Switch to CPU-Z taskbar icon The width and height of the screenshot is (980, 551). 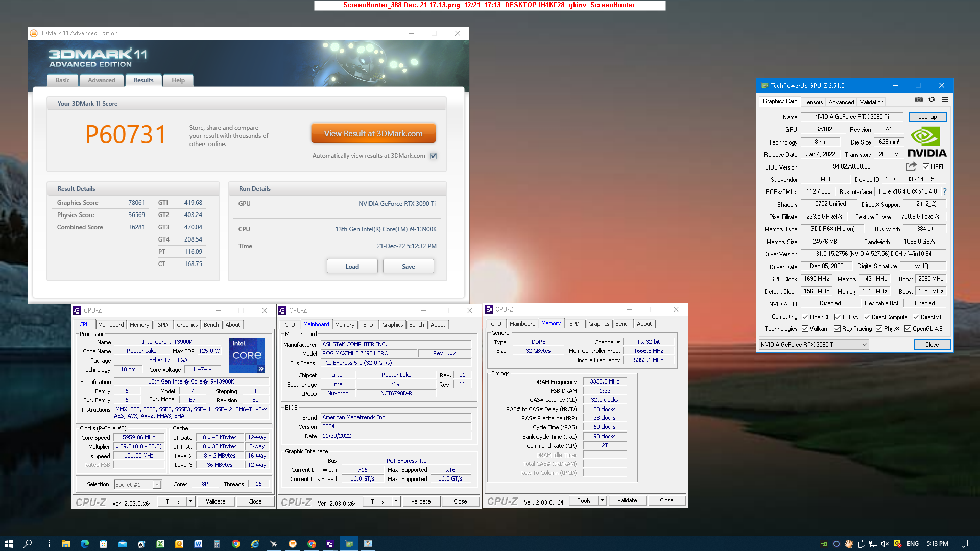point(330,544)
